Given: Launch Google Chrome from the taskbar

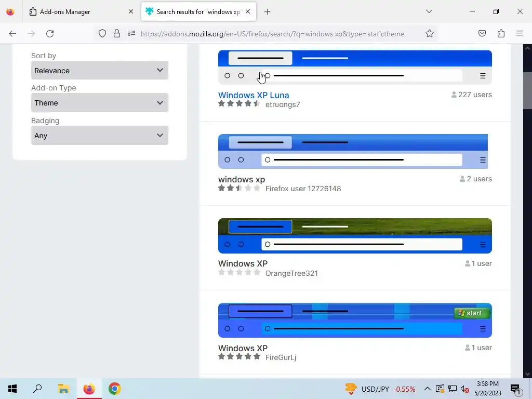Looking at the screenshot, I should (115, 389).
